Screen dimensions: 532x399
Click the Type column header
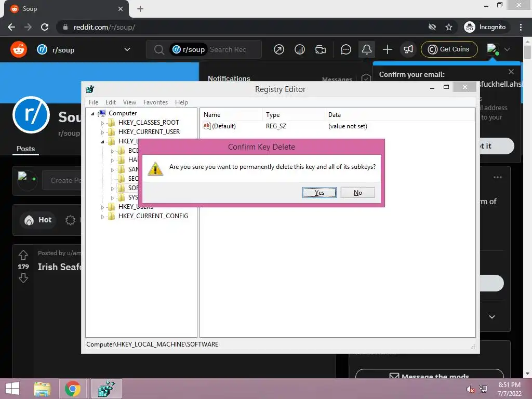coord(293,115)
